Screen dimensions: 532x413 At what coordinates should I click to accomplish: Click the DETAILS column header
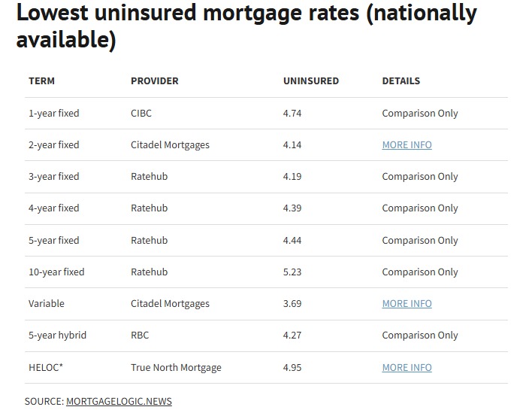pos(401,80)
